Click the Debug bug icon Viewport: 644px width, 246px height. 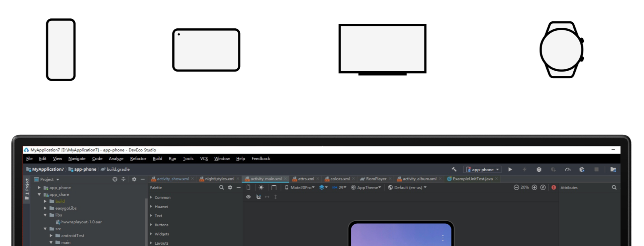(x=539, y=169)
